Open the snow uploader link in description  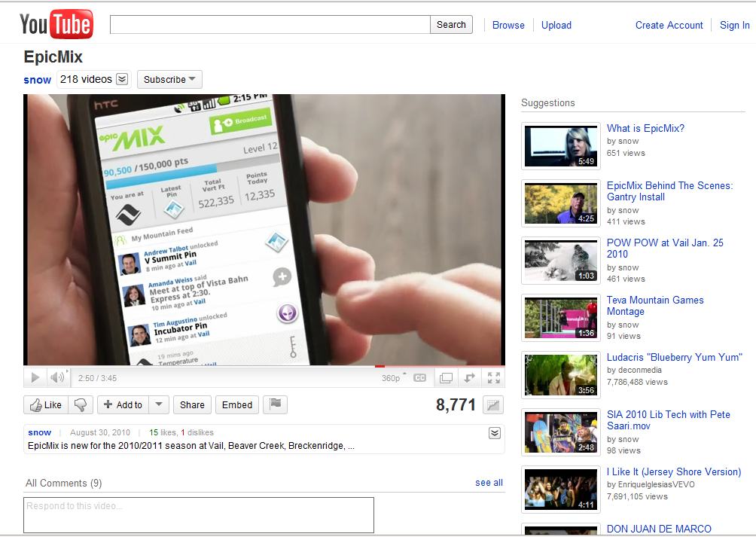(40, 432)
